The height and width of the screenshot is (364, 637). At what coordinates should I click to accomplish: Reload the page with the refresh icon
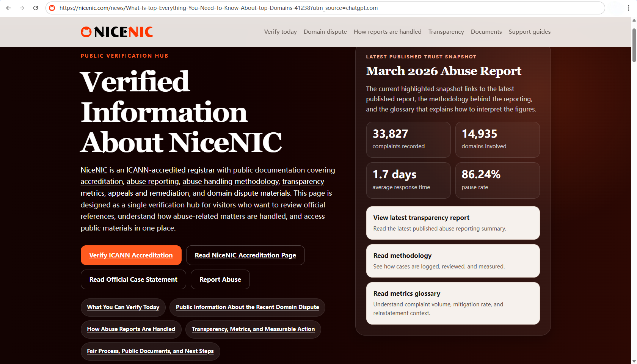[x=36, y=8]
